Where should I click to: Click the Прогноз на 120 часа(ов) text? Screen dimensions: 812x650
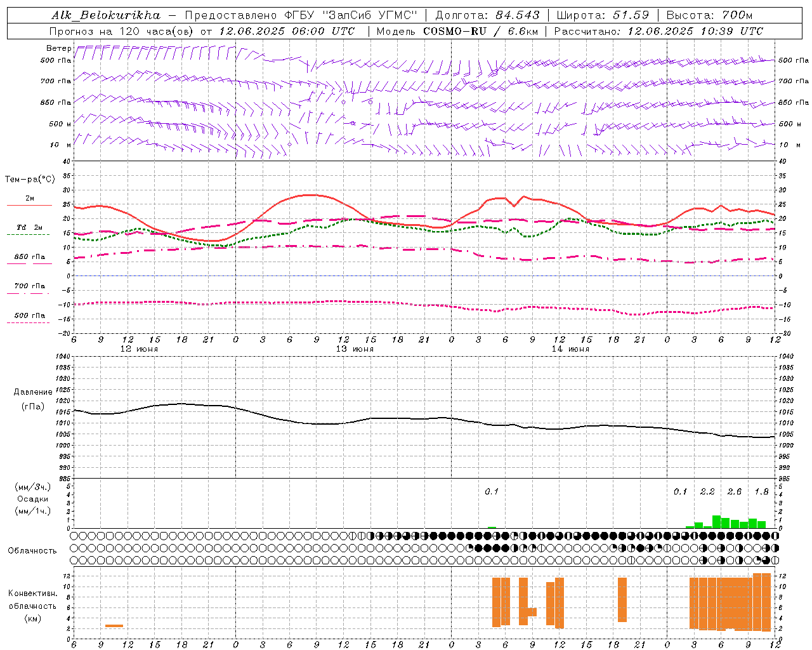pyautogui.click(x=122, y=30)
